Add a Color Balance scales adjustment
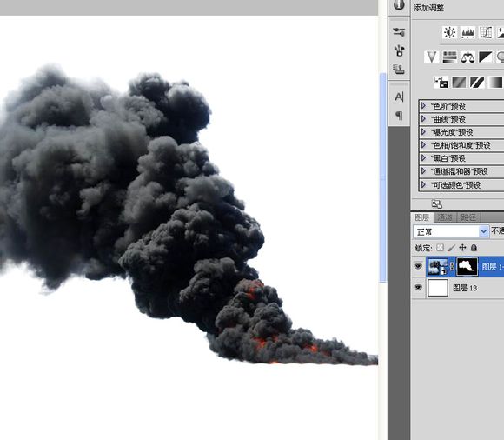The width and height of the screenshot is (504, 440). 468,57
